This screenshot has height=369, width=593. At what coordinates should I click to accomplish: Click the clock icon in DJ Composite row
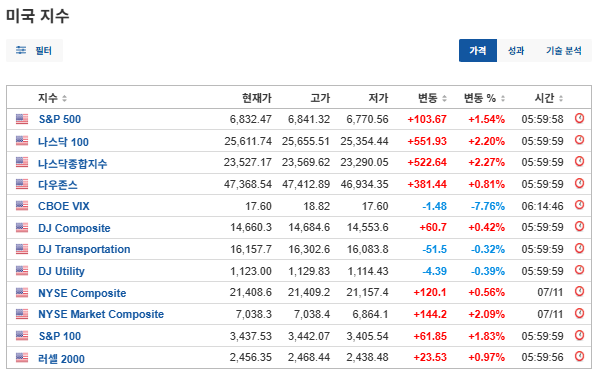click(x=579, y=226)
